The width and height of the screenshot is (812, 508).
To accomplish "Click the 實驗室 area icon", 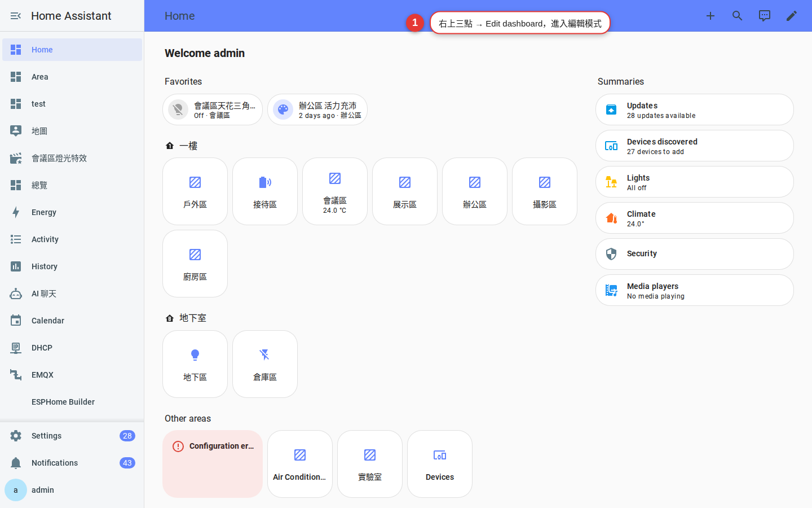I will [x=370, y=455].
